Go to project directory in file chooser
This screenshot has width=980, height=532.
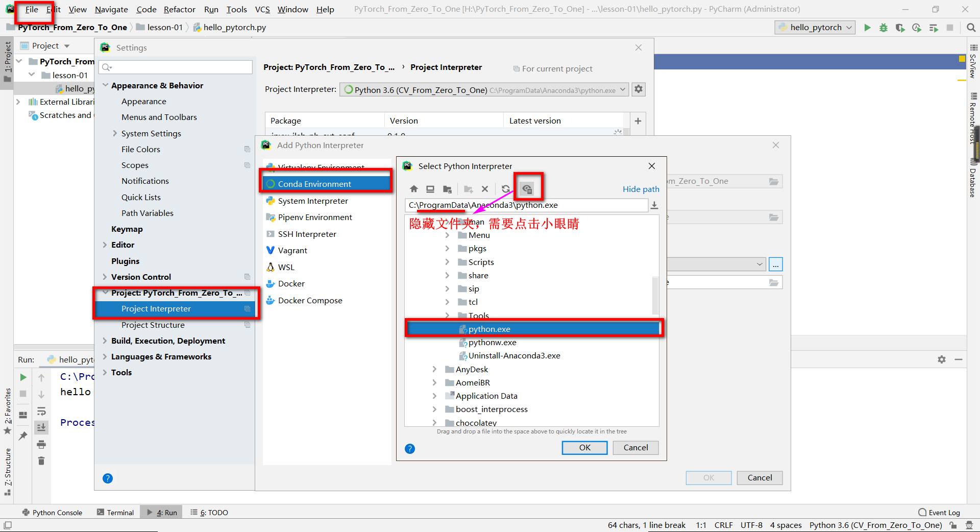(x=448, y=189)
